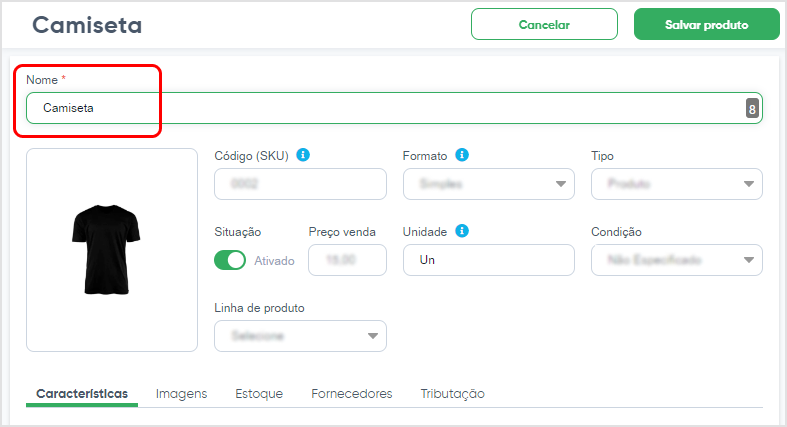Toggle the Situação Ativado switch
This screenshot has width=787, height=427.
pos(230,260)
